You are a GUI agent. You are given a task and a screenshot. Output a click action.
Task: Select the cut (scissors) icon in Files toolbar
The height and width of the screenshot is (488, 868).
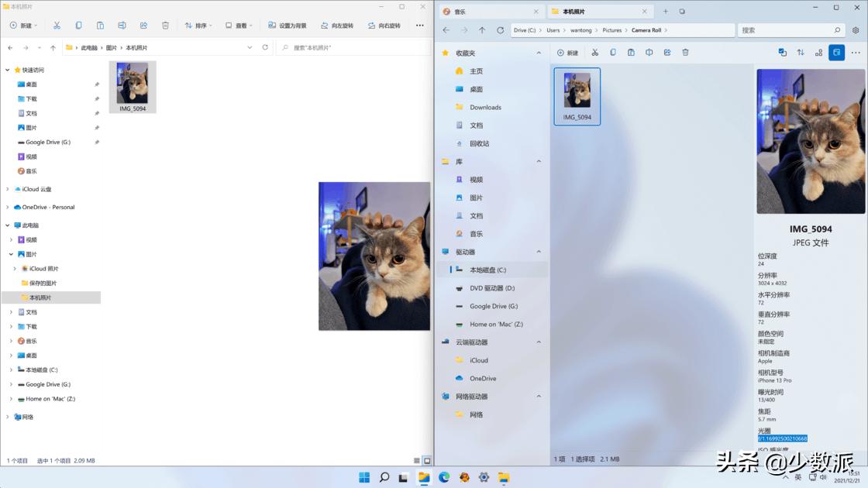[x=596, y=52]
